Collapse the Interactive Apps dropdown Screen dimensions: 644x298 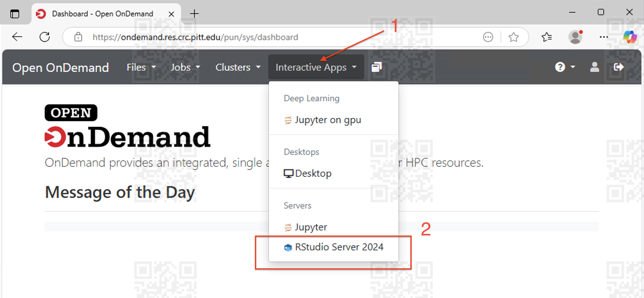pyautogui.click(x=316, y=67)
